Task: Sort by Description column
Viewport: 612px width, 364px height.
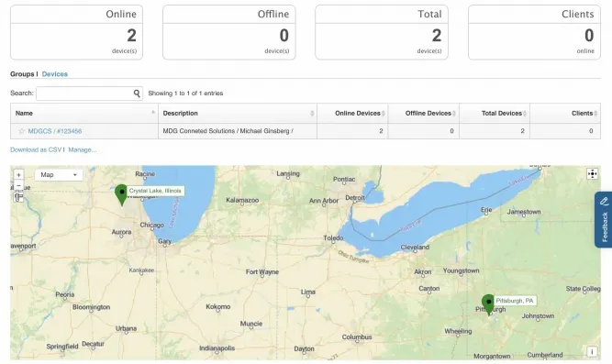Action: point(238,113)
